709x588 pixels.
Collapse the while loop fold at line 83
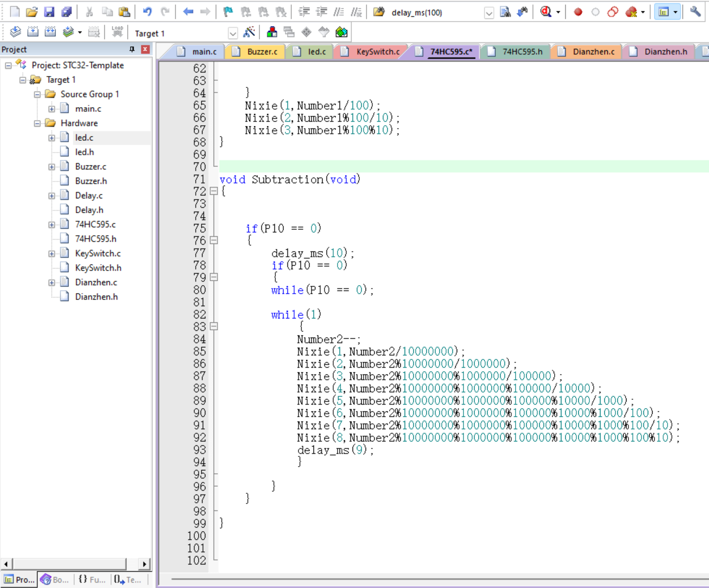[x=214, y=327]
